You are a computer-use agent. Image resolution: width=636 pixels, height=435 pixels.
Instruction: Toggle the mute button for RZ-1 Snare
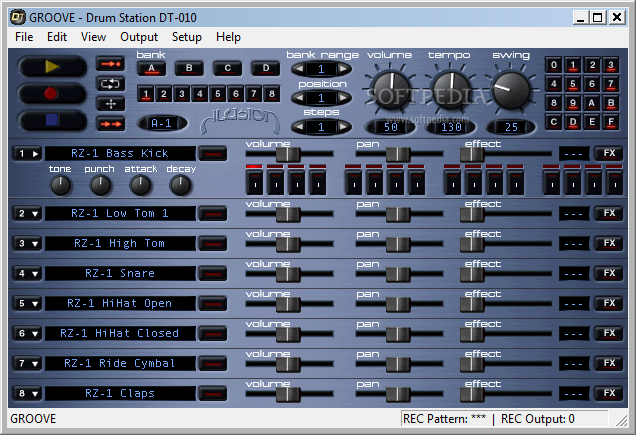coord(212,273)
